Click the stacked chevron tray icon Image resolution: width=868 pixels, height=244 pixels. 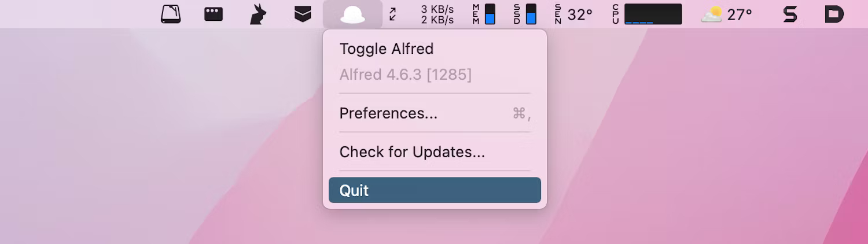tap(303, 14)
